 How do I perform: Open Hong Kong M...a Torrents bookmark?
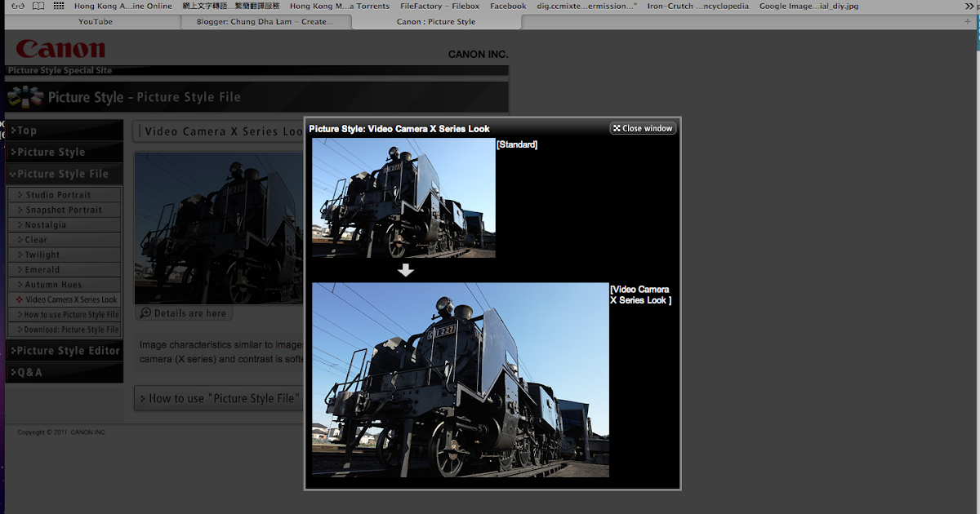click(x=340, y=6)
